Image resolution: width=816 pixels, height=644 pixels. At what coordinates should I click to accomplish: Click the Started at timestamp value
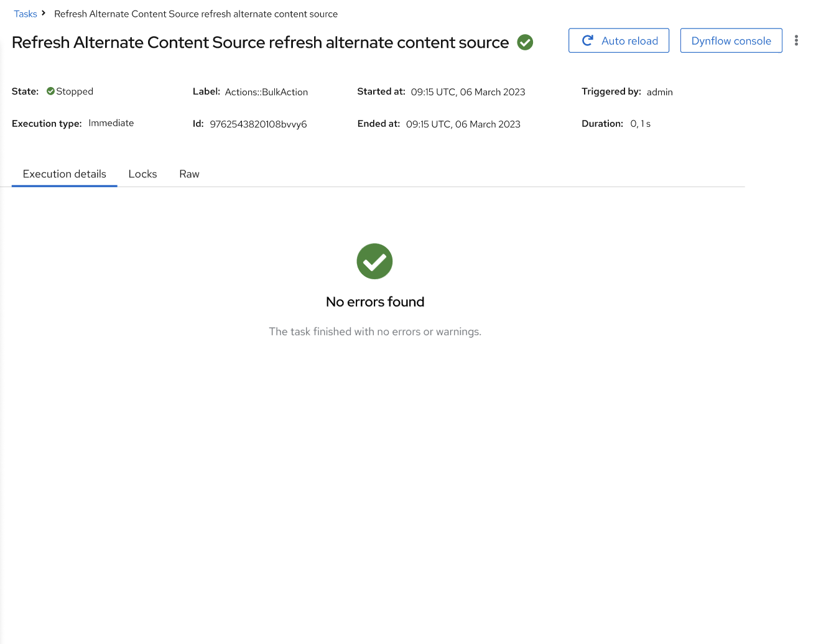pyautogui.click(x=468, y=92)
